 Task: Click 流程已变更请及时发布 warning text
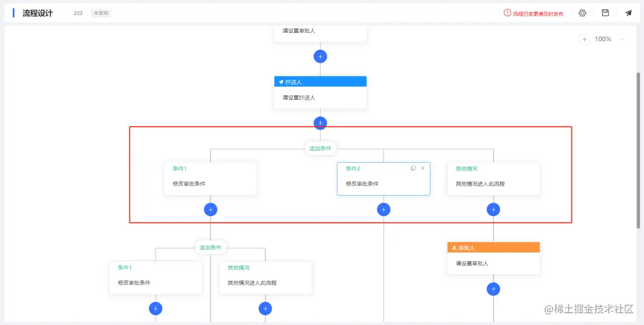point(538,13)
